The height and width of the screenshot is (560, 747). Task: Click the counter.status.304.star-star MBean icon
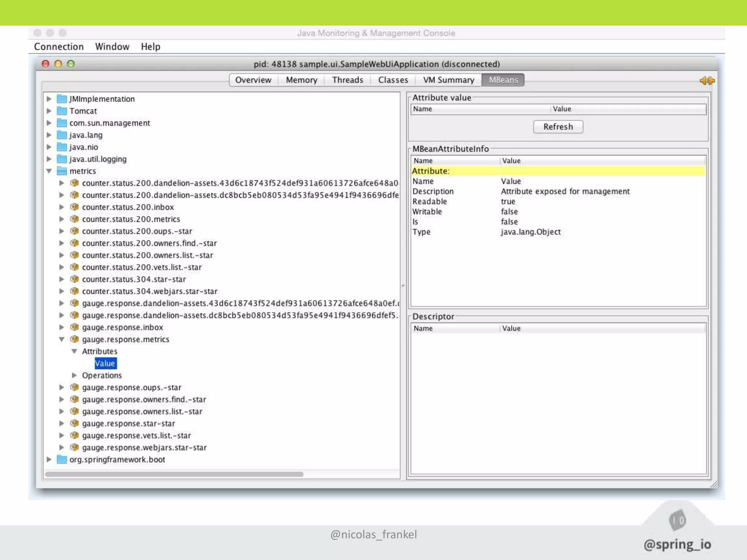(x=74, y=279)
